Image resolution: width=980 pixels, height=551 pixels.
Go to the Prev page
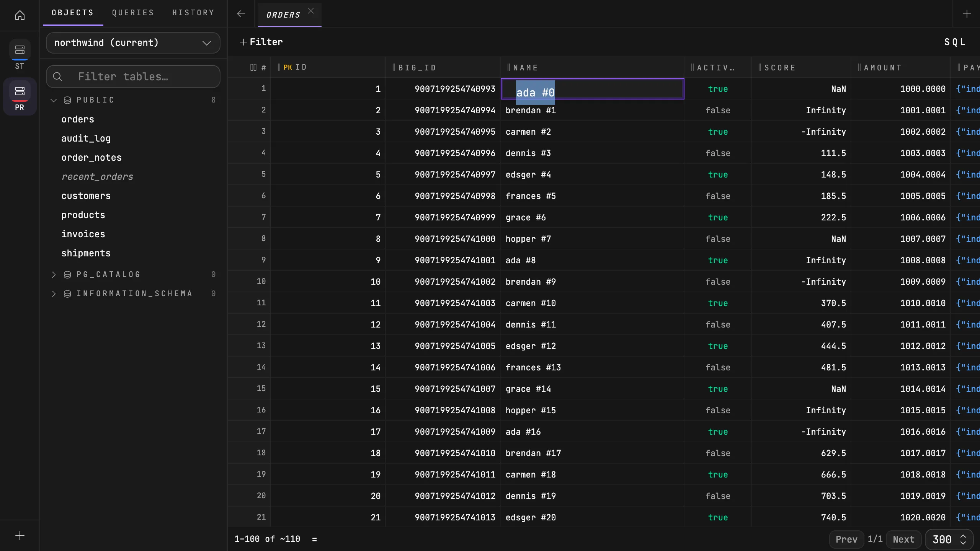pos(846,539)
